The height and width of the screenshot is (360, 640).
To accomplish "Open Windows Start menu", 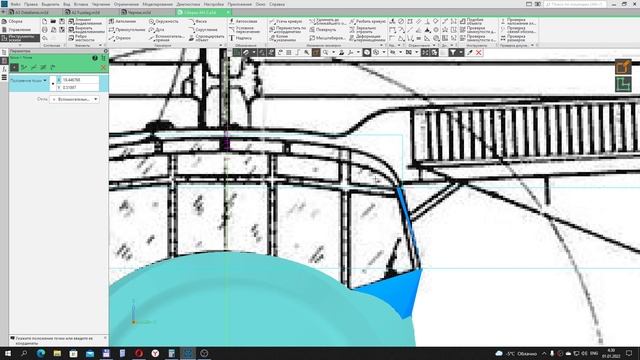I will coord(8,353).
